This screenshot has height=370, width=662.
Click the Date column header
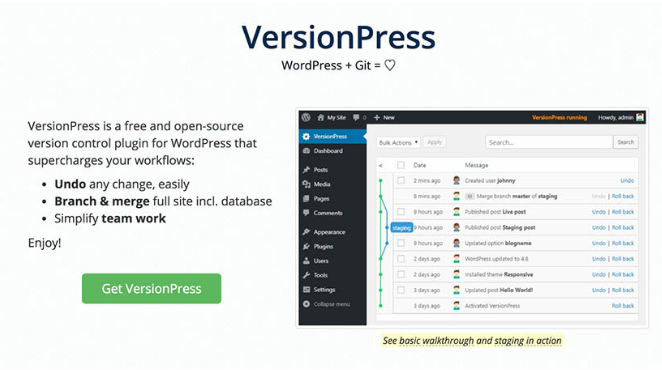tap(420, 165)
